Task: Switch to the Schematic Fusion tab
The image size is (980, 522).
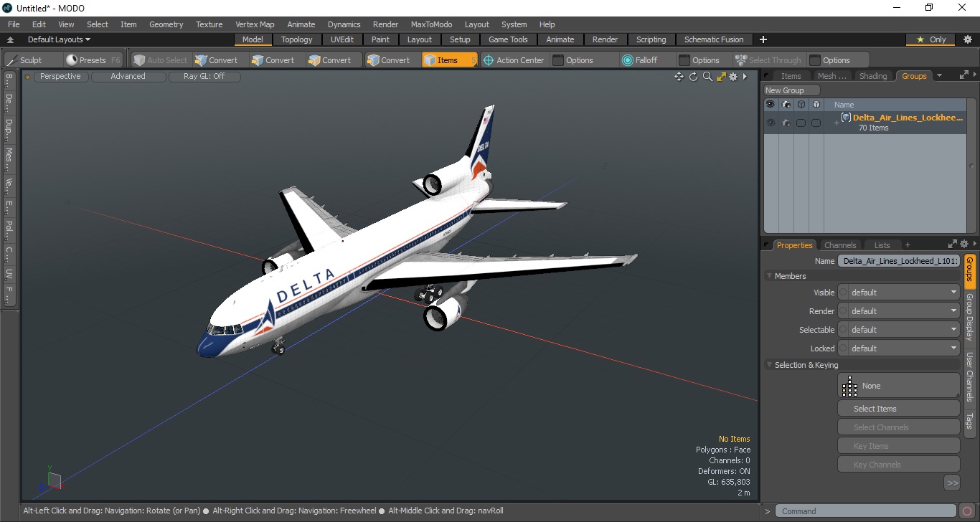Action: 714,39
